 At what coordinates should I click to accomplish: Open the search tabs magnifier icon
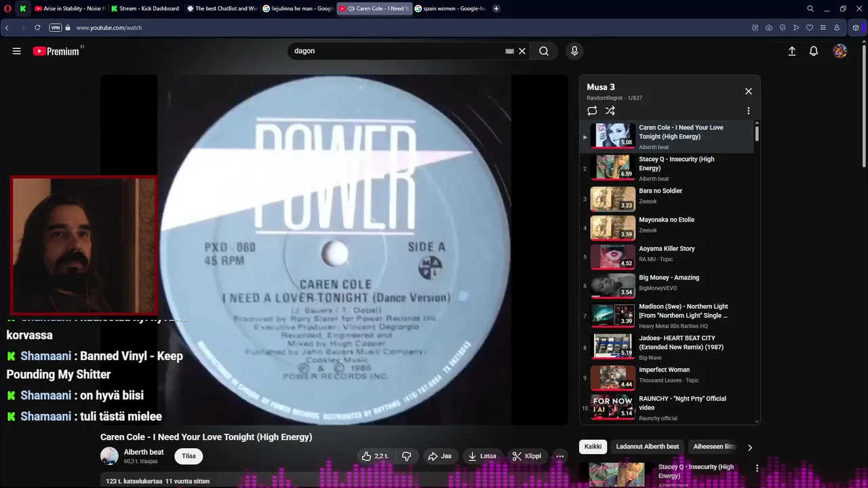810,9
